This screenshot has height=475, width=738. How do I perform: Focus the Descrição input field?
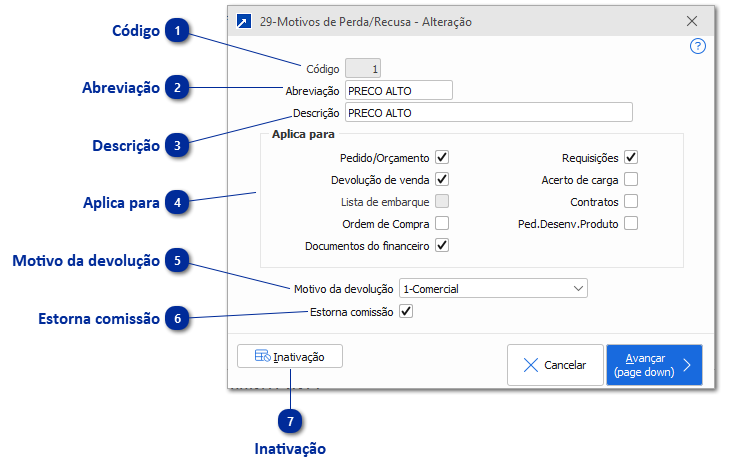click(488, 113)
